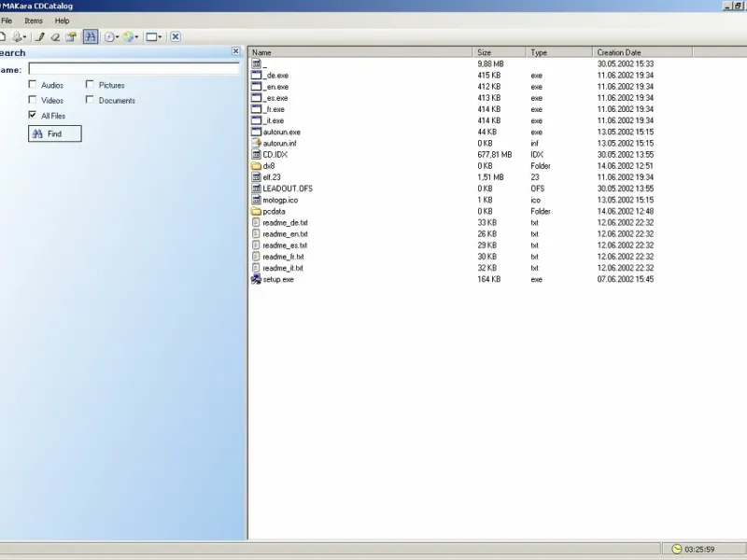
Task: Click the 03:25:59 time in status bar
Action: (x=699, y=550)
